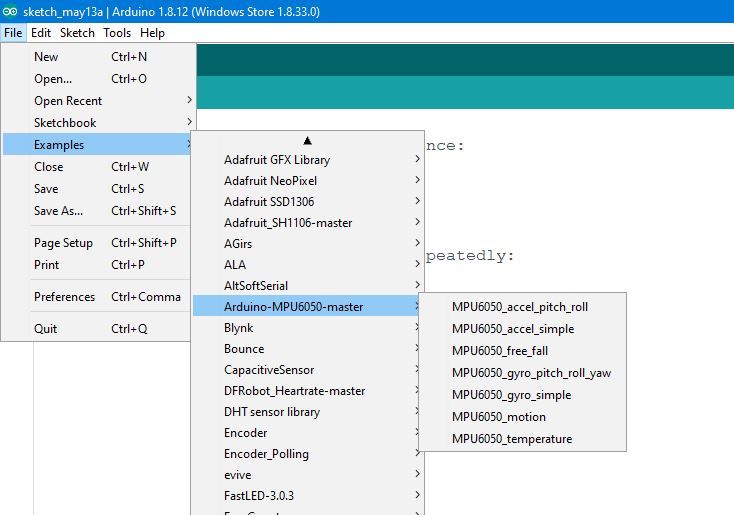
Task: Expand Blynk examples submenu
Action: 306,328
